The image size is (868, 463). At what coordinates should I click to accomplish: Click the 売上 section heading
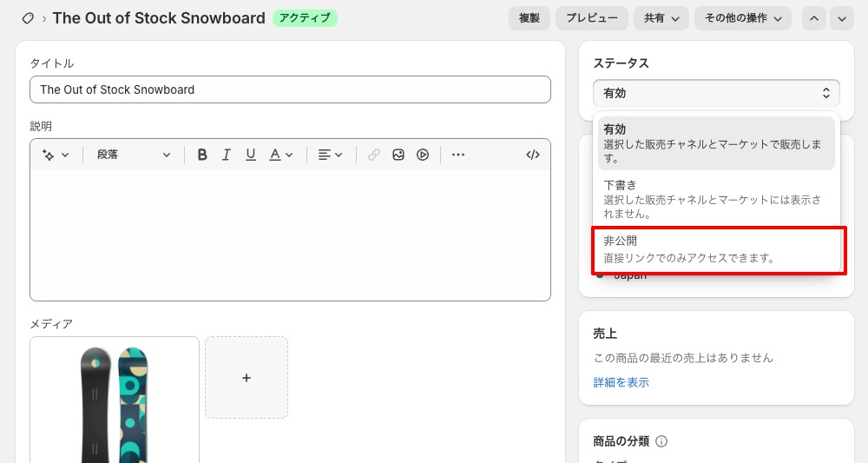click(604, 334)
